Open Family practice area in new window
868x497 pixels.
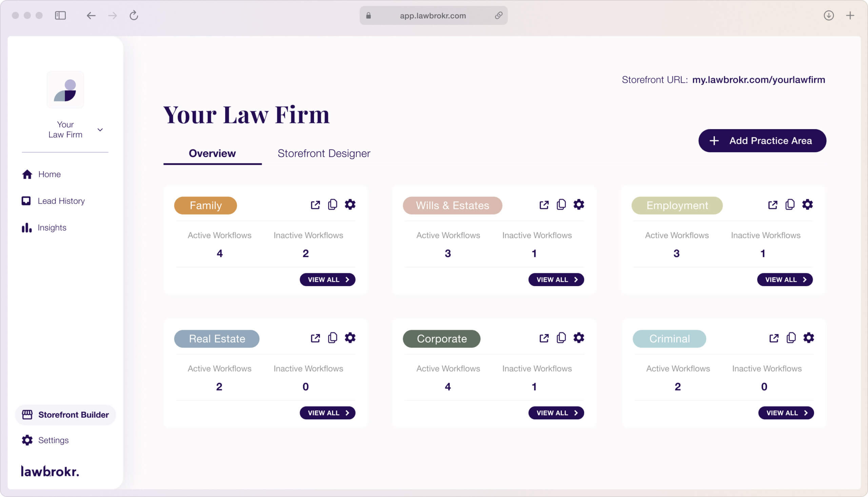(x=315, y=205)
